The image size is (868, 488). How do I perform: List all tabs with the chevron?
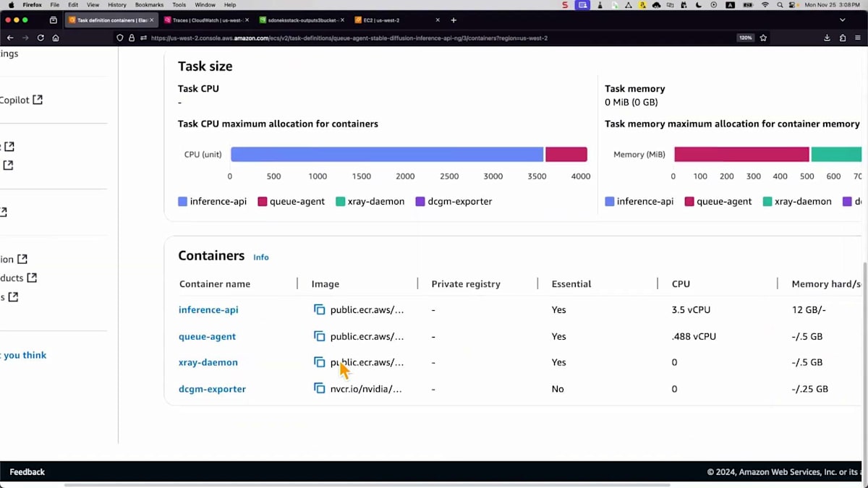coord(842,20)
